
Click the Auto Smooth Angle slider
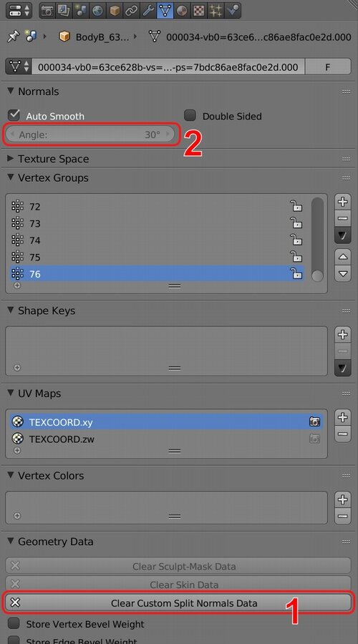click(x=90, y=135)
